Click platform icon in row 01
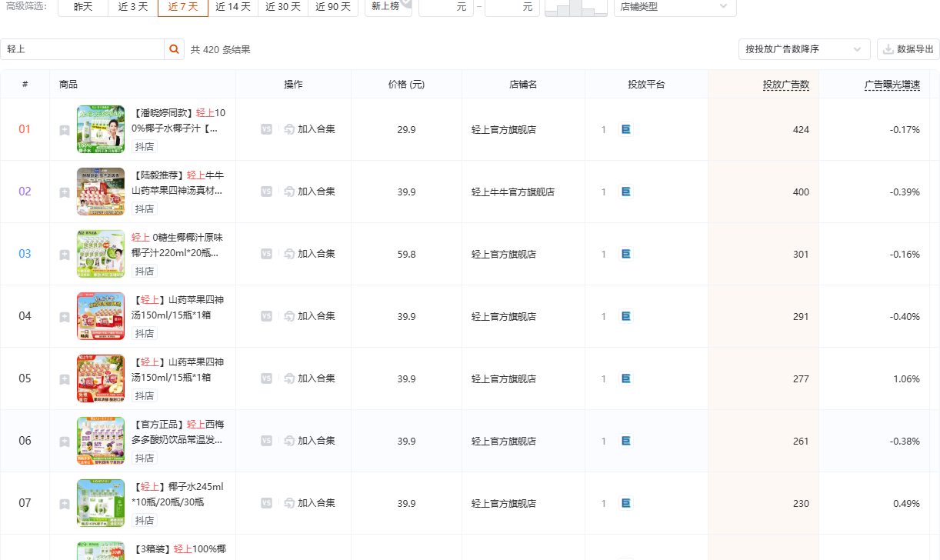 626,129
